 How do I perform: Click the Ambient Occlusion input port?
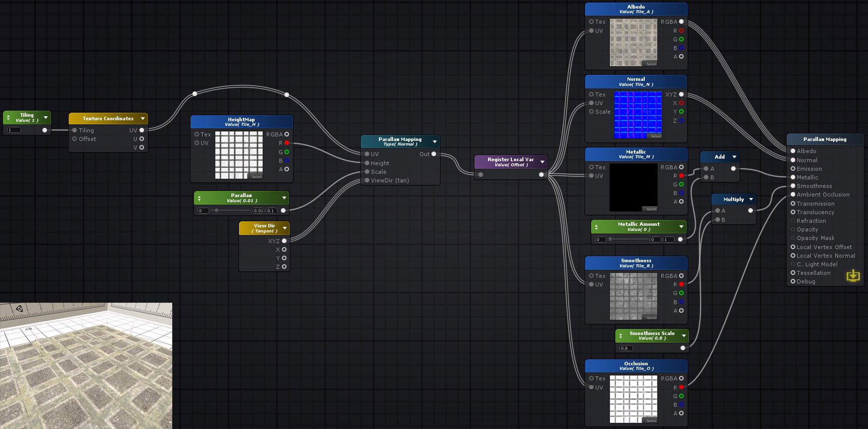pos(793,195)
